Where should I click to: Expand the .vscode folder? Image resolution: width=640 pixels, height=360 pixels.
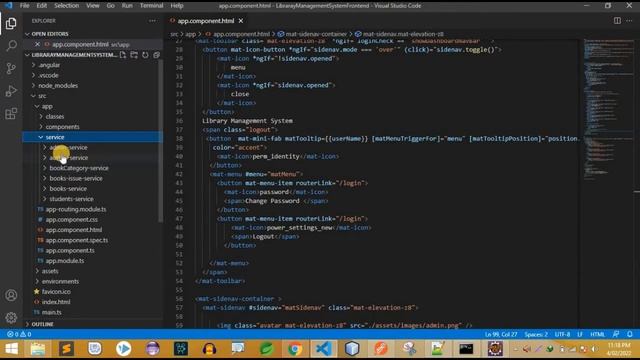pos(48,75)
